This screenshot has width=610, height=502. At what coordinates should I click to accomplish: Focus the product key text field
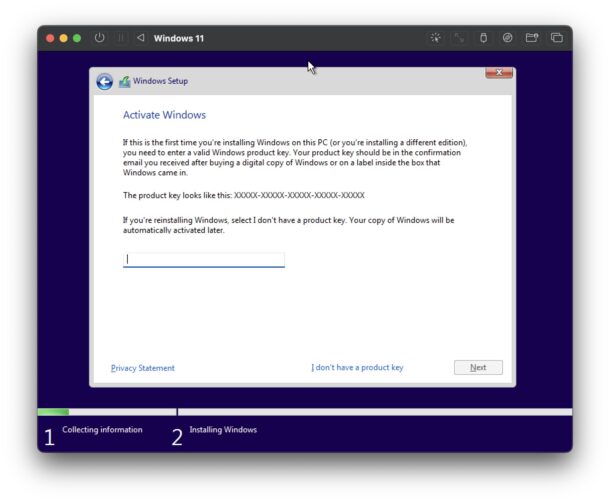coord(204,260)
